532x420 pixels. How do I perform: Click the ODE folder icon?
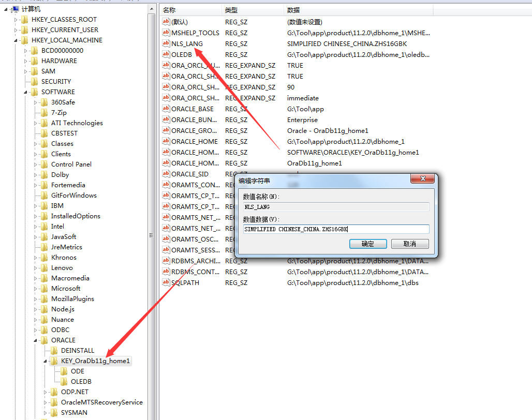tap(64, 371)
